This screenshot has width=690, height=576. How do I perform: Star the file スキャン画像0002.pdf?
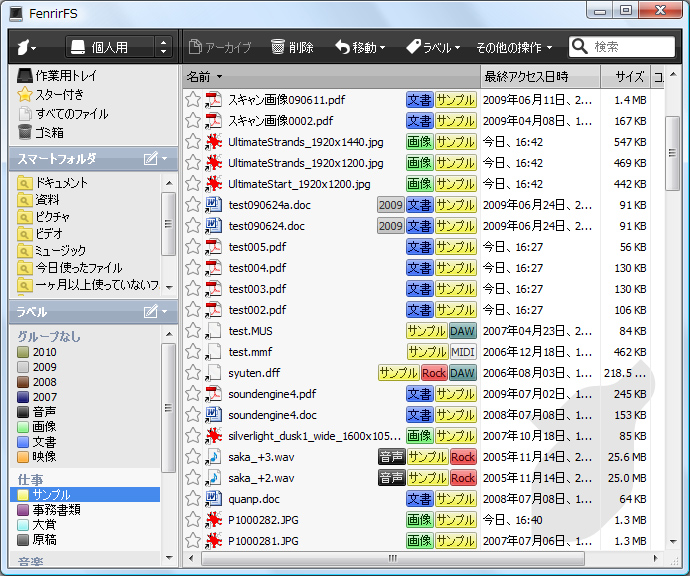pyautogui.click(x=193, y=121)
